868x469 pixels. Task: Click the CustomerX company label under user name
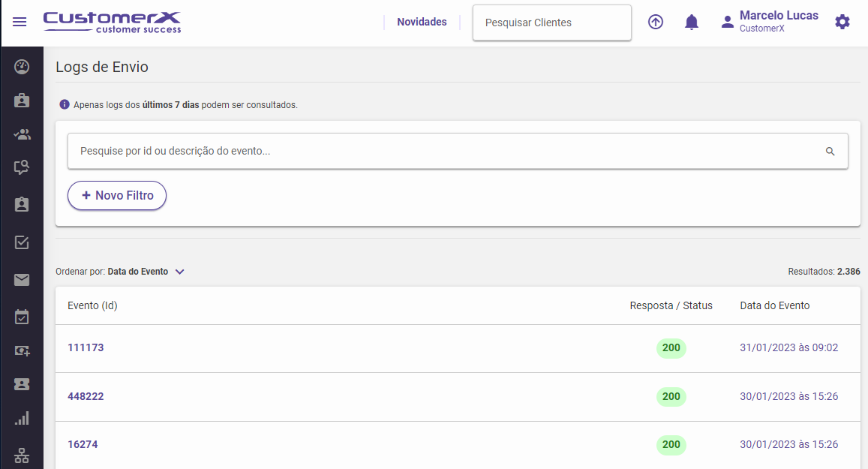coord(761,29)
